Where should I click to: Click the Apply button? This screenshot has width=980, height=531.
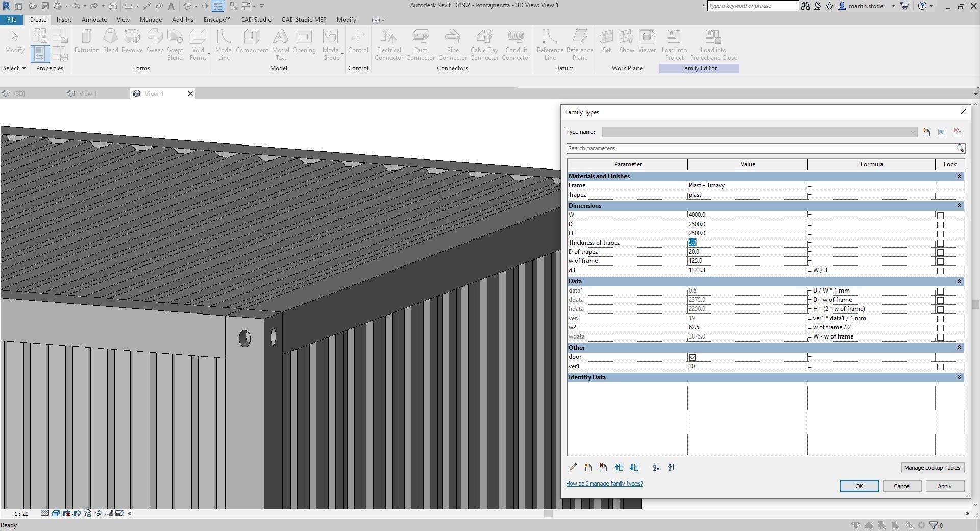click(x=944, y=486)
